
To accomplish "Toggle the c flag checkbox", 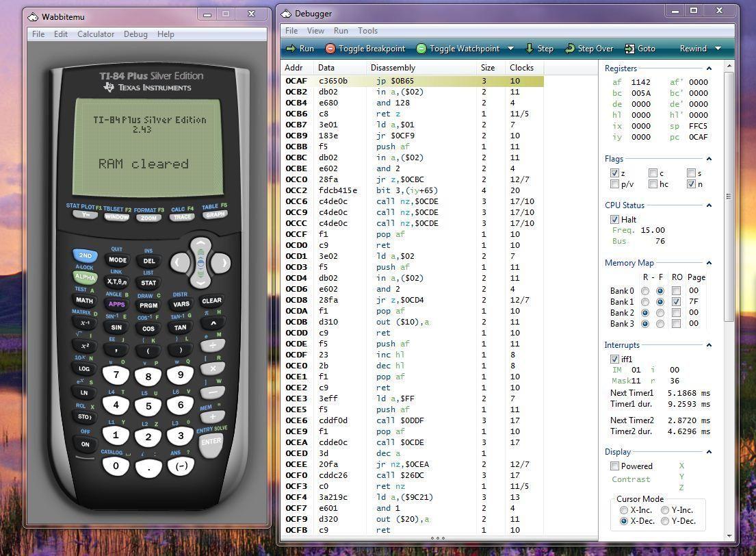I will coord(653,173).
